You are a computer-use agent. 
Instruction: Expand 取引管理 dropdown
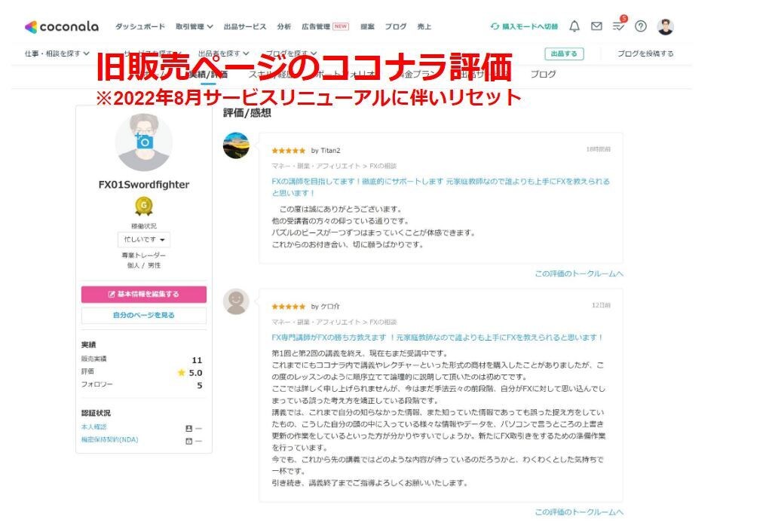[195, 26]
